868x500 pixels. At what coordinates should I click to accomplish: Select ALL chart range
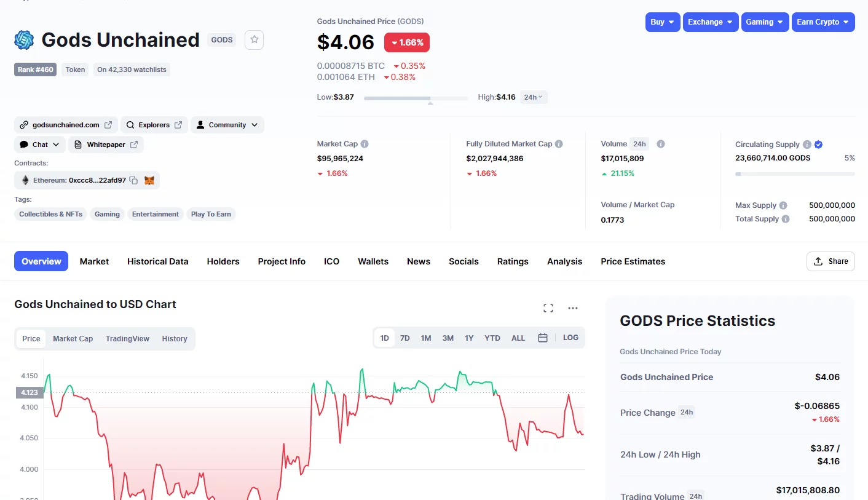click(x=518, y=338)
